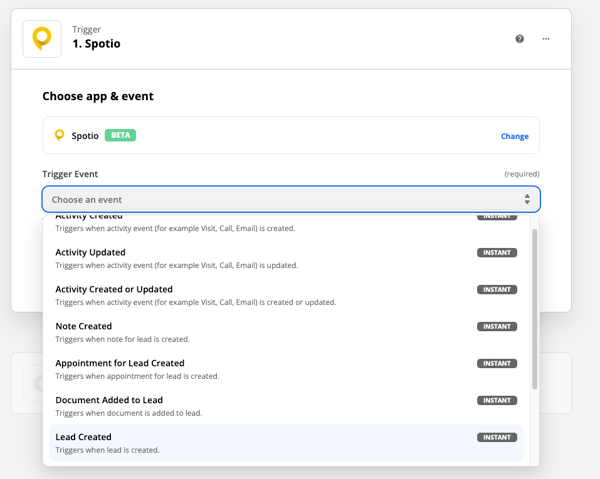Click the dropdown up-down arrows icon
This screenshot has height=479, width=600.
point(527,199)
